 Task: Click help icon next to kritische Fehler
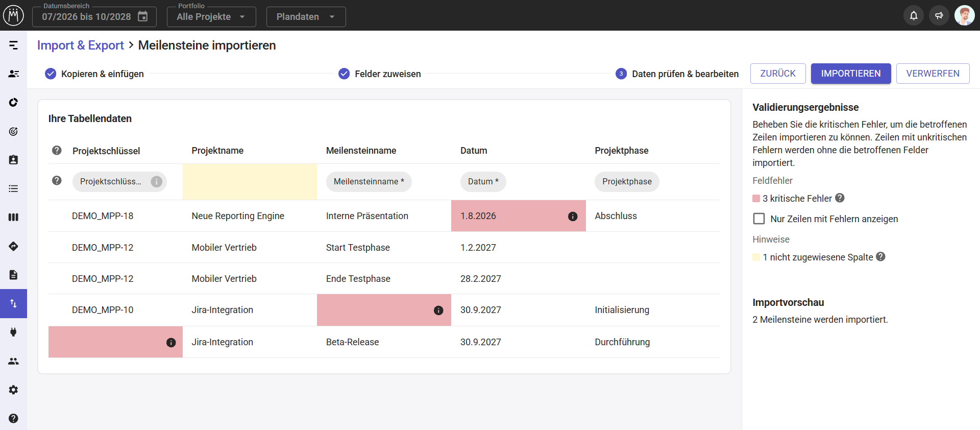point(840,198)
